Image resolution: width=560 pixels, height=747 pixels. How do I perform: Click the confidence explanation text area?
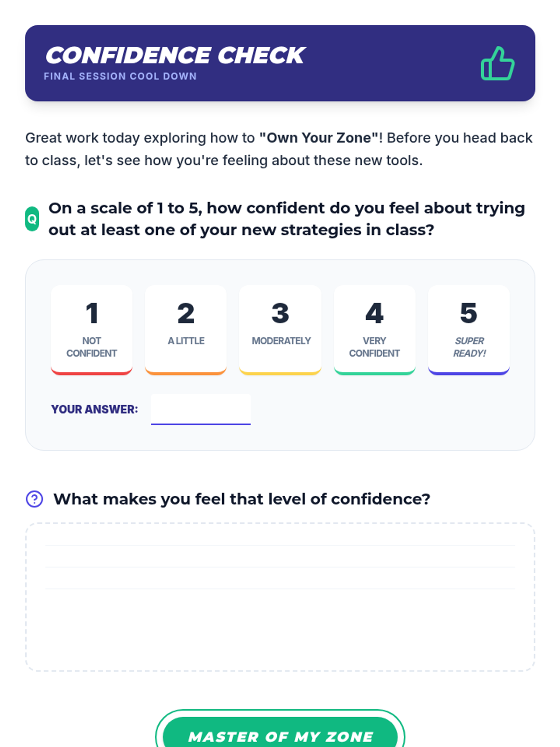[x=280, y=597]
